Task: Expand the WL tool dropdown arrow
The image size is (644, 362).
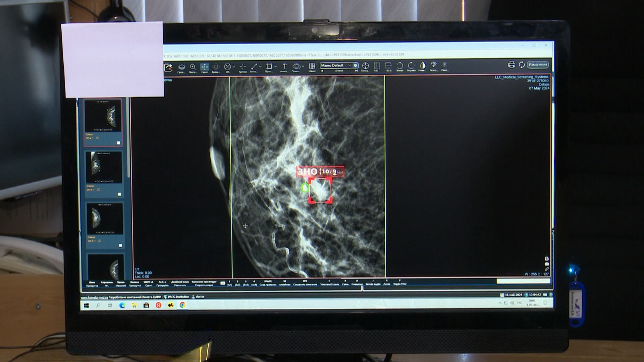Action: point(234,67)
